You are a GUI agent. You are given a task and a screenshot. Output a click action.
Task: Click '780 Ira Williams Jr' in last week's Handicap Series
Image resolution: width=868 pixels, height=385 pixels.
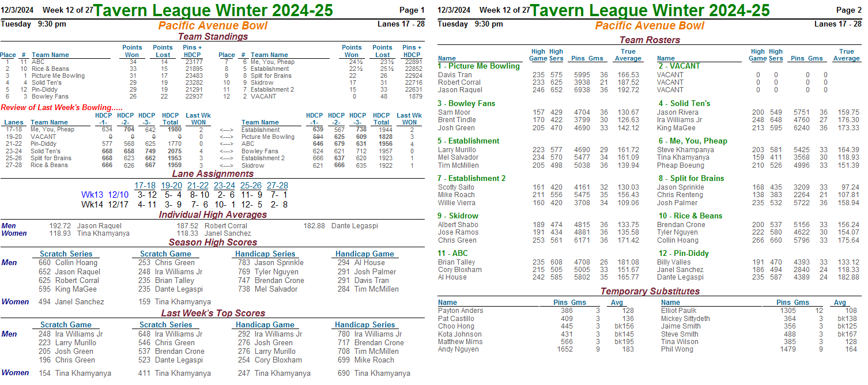click(x=369, y=334)
